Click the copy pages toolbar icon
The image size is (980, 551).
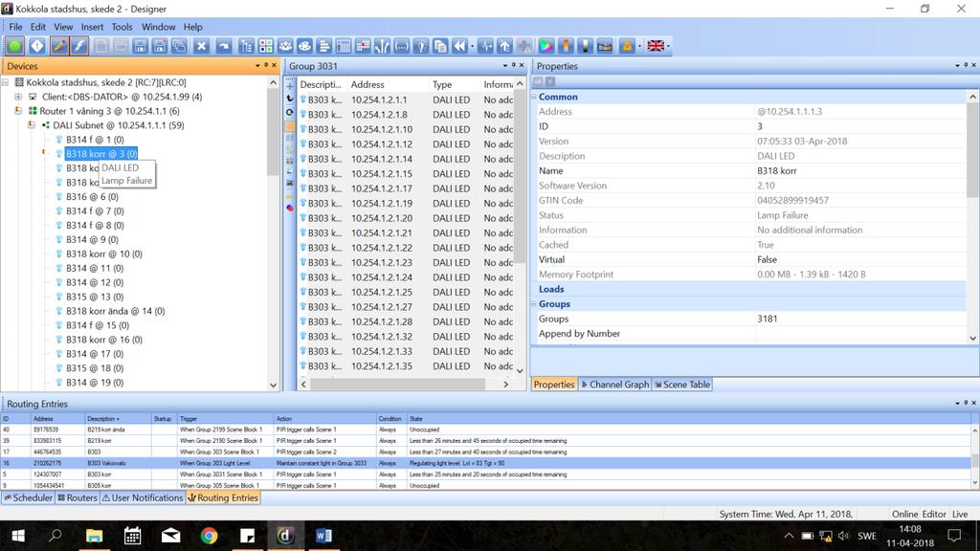pos(440,46)
